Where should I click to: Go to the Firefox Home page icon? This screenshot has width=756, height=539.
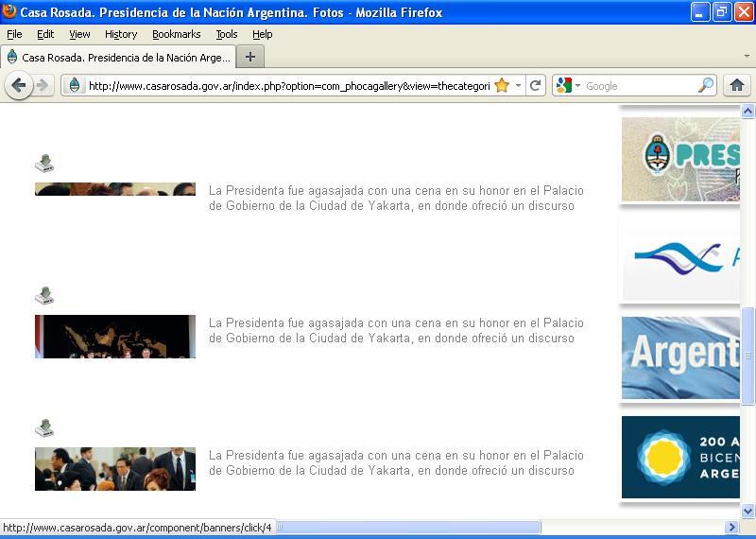[x=737, y=85]
